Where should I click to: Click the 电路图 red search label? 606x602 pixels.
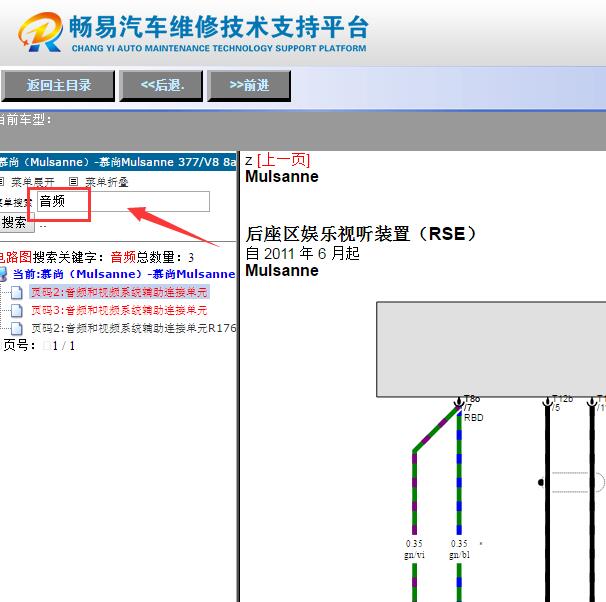click(x=16, y=257)
